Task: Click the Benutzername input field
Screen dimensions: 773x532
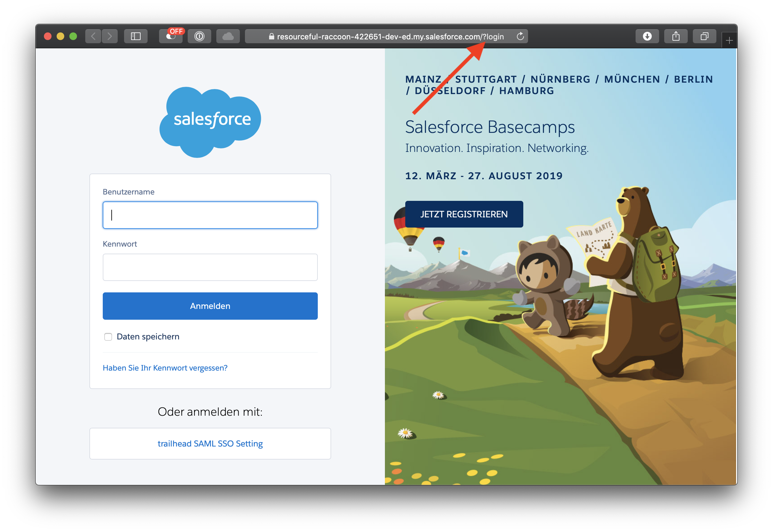Action: [x=210, y=215]
